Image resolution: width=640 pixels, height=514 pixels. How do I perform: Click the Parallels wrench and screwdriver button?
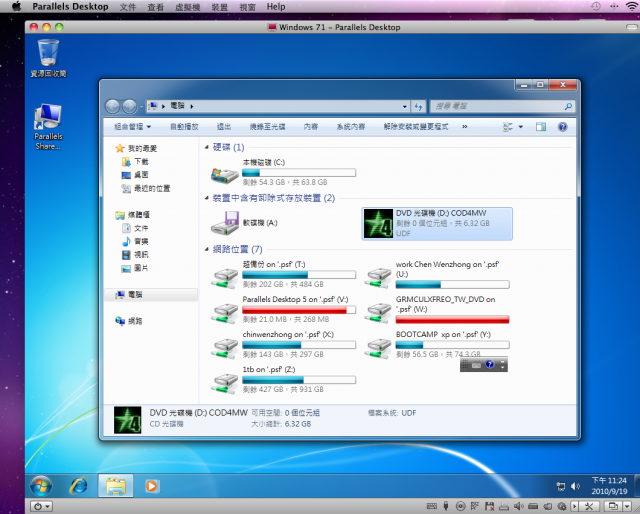click(589, 506)
